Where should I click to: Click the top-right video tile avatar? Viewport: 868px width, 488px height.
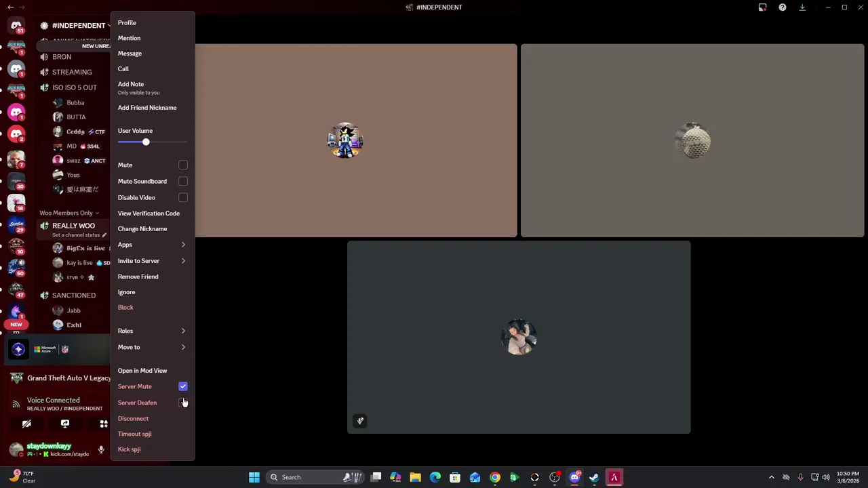(692, 141)
